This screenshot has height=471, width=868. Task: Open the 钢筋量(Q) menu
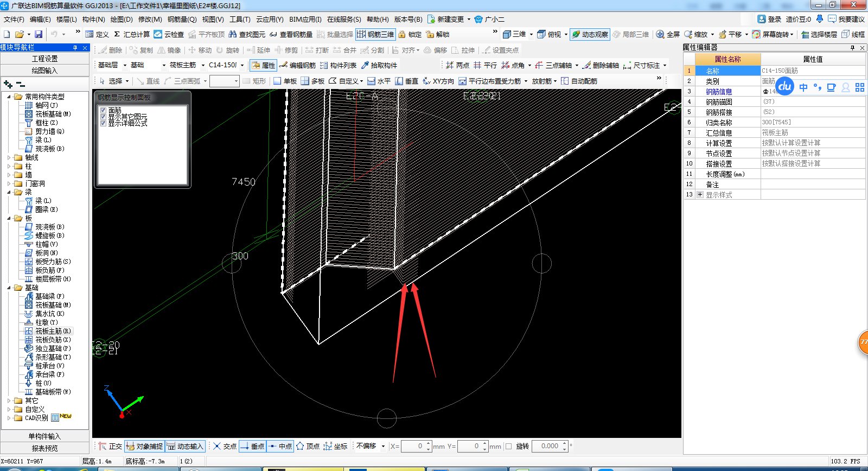tap(182, 19)
